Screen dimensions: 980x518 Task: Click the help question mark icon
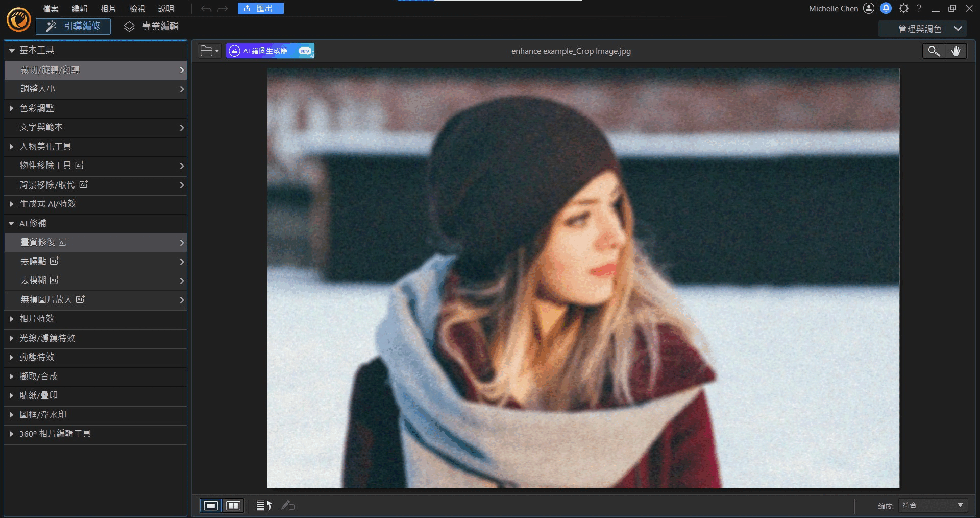click(x=919, y=8)
